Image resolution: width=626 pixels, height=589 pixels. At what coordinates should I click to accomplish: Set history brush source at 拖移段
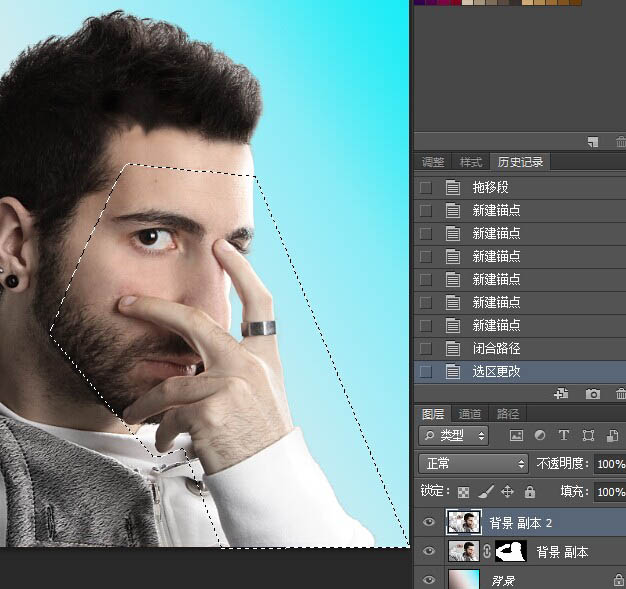(x=426, y=187)
